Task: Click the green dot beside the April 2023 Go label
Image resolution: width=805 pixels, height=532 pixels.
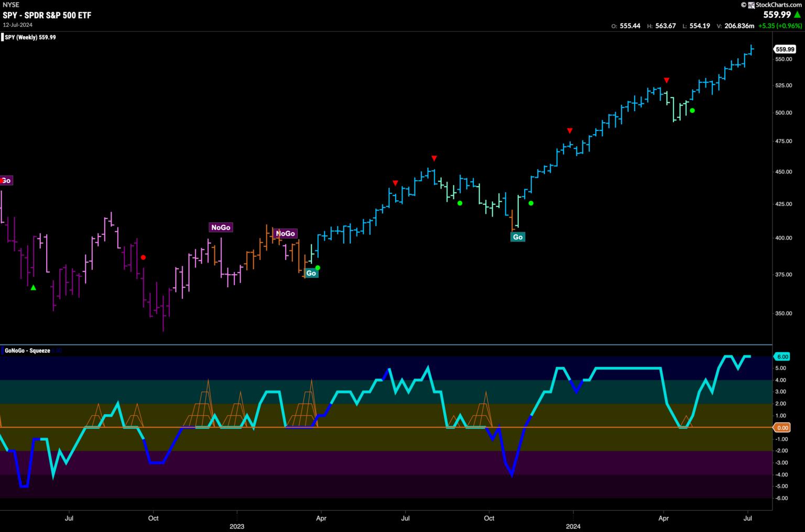Action: coord(318,268)
